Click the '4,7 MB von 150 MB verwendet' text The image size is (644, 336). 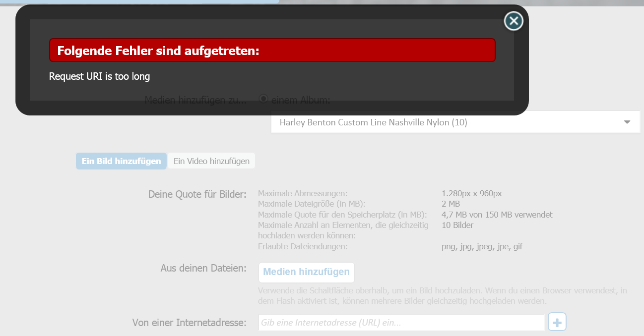pos(497,215)
